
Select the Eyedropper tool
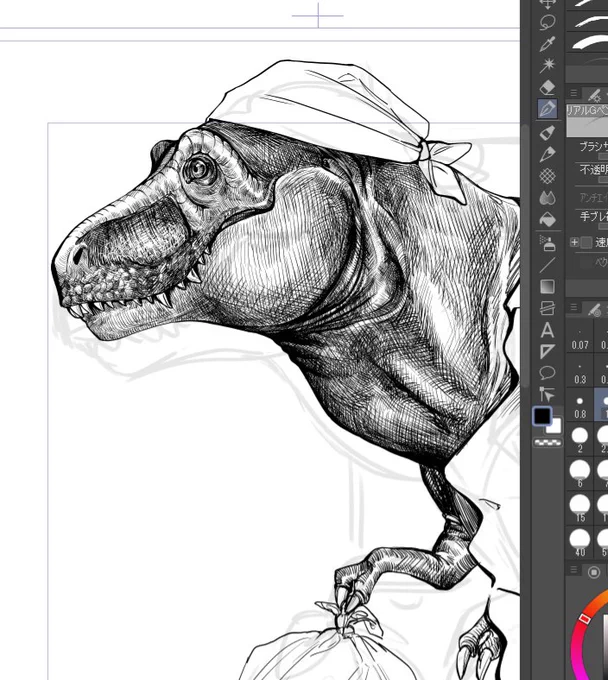(547, 44)
